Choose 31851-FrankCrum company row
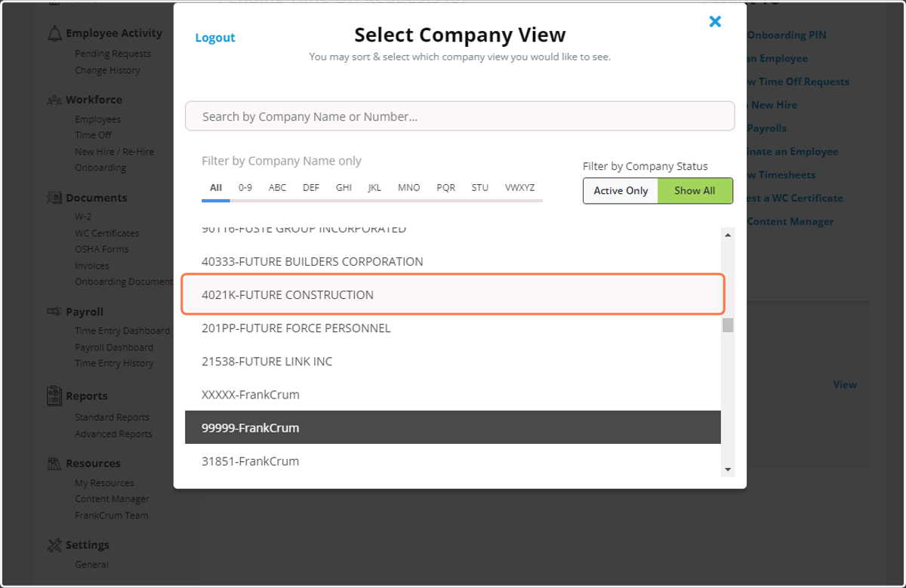 click(x=453, y=461)
